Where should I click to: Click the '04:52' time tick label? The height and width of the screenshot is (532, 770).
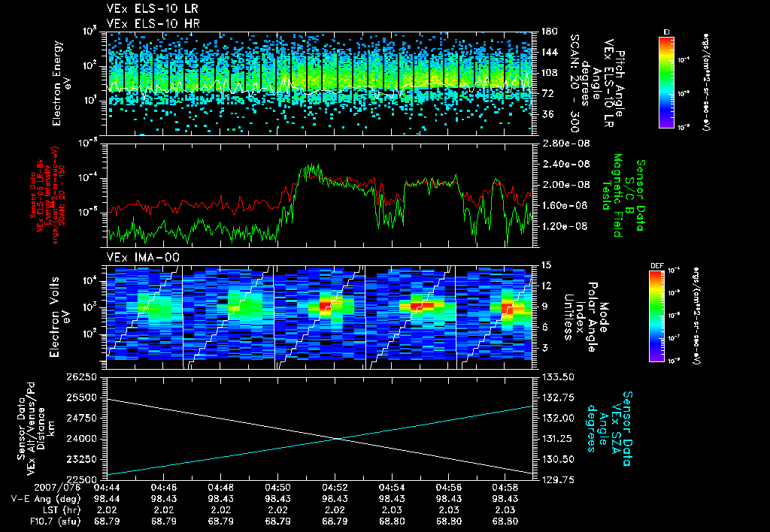[x=335, y=488]
